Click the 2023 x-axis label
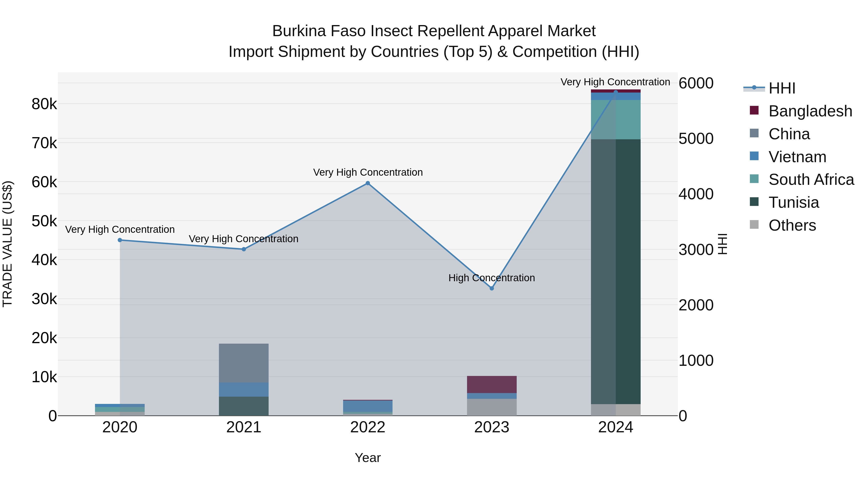 coord(492,427)
